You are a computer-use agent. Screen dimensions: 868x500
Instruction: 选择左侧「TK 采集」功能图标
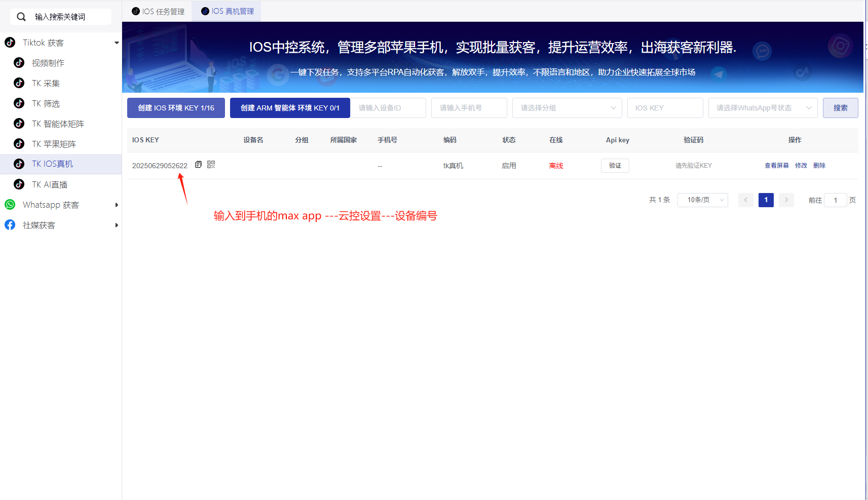click(19, 83)
